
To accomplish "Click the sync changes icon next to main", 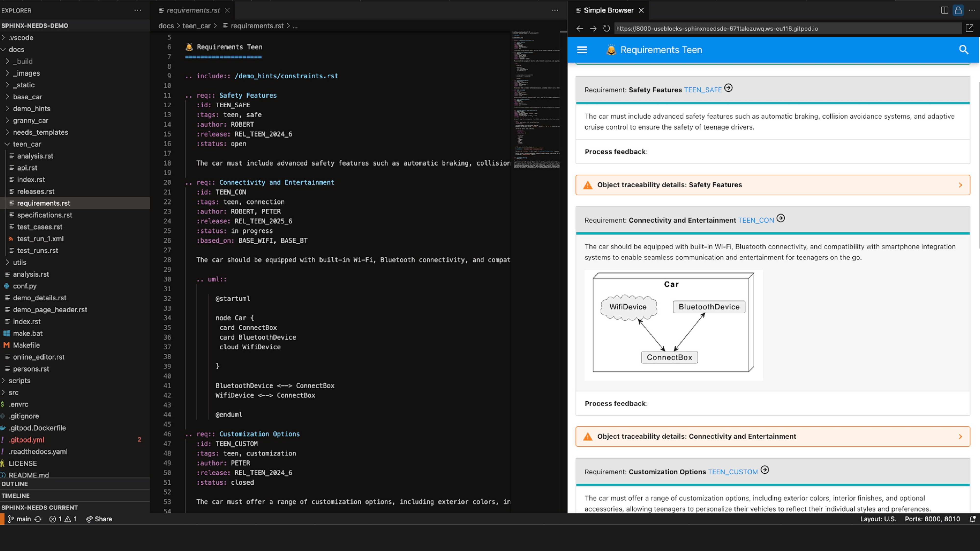I will 38,519.
